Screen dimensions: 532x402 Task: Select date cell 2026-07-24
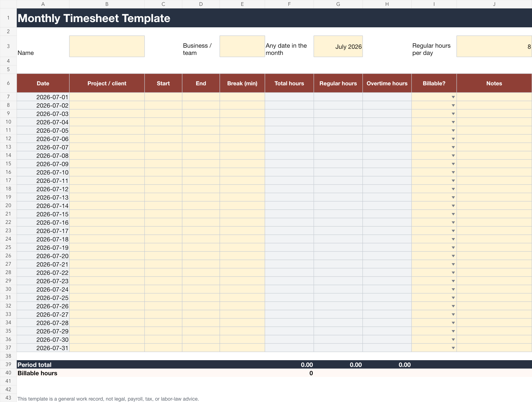(43, 289)
